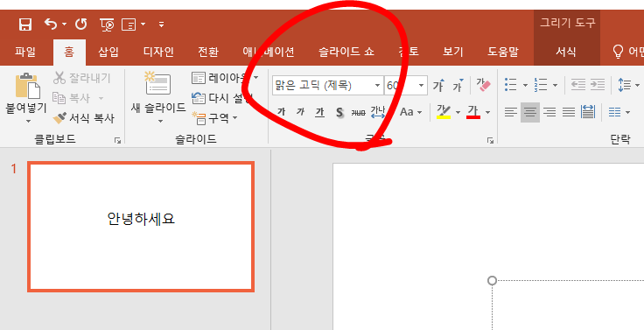Apply bullet list formatting

(x=510, y=85)
